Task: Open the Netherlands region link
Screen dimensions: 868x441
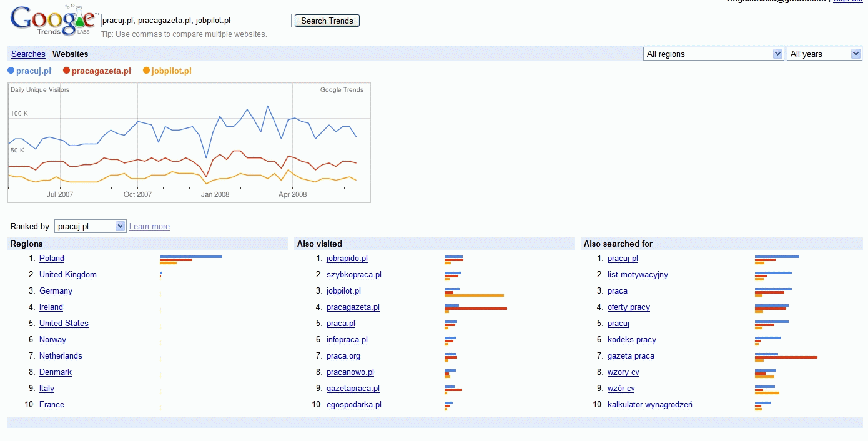Action: click(x=61, y=356)
